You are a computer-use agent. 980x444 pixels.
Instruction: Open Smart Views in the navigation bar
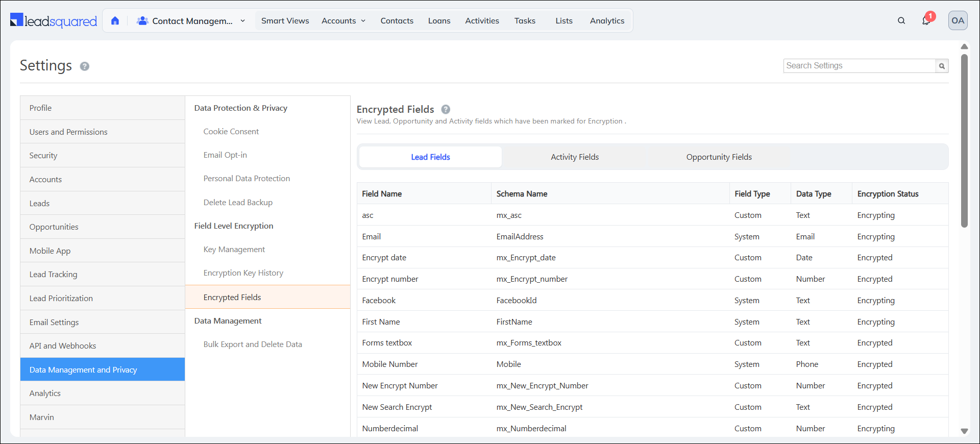point(285,21)
